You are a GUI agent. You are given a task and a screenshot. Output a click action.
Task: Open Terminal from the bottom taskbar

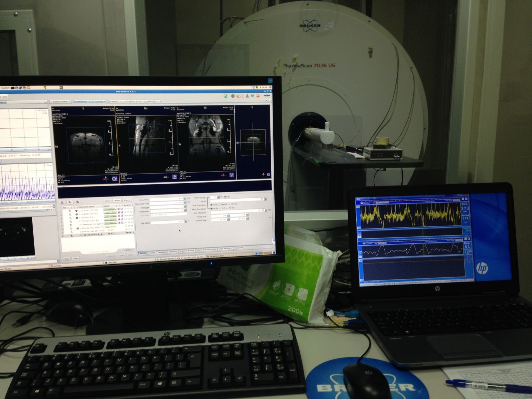[111, 262]
